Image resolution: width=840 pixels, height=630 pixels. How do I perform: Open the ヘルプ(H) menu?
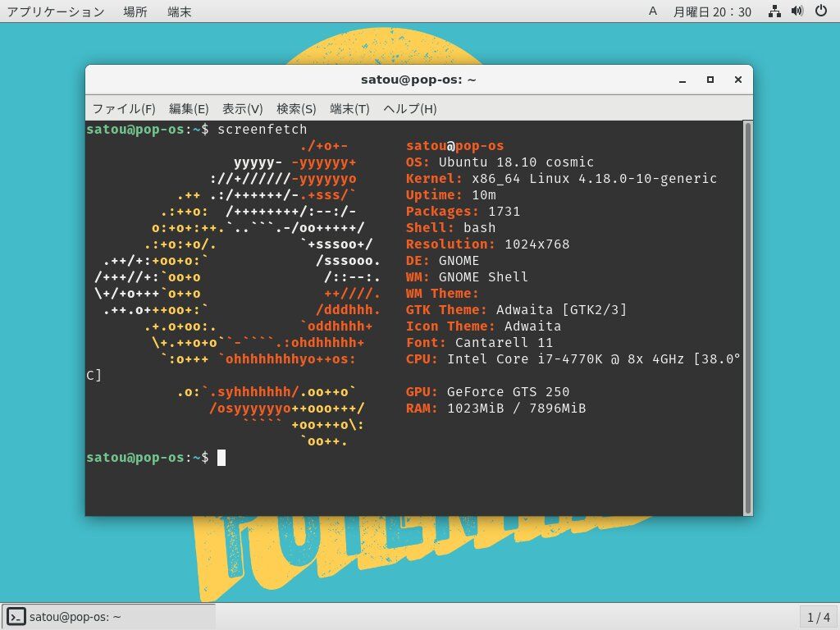(x=410, y=109)
